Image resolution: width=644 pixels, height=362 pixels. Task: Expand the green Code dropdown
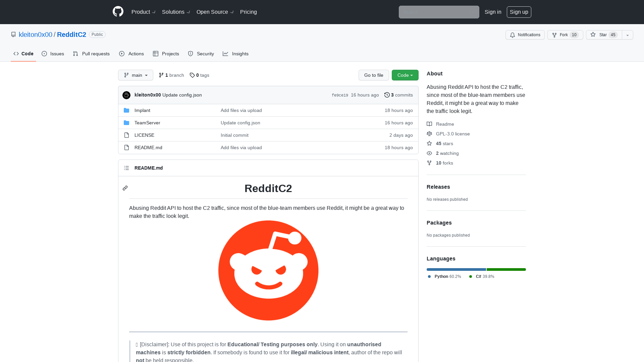[405, 75]
